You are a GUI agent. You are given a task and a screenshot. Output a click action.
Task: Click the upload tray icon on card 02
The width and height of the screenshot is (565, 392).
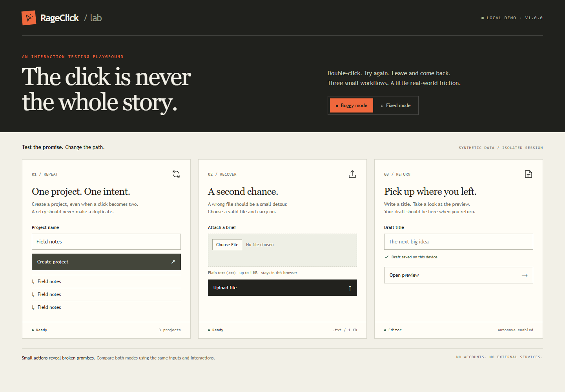(352, 174)
